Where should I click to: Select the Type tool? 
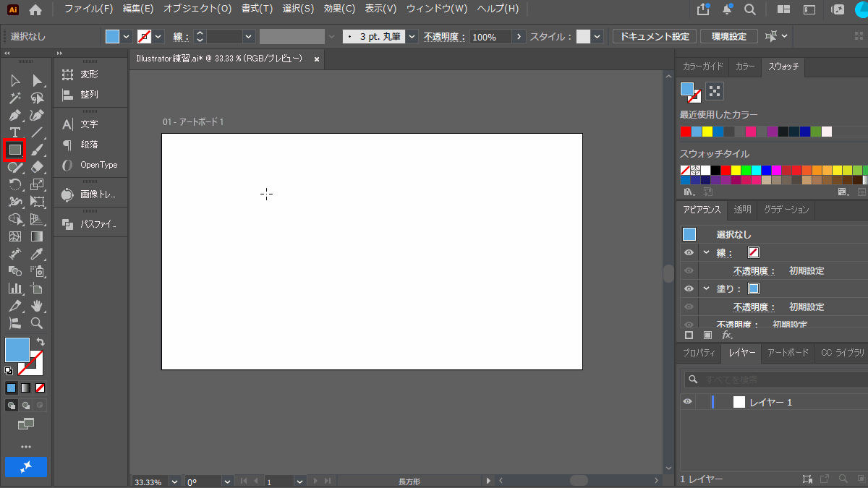(x=14, y=132)
